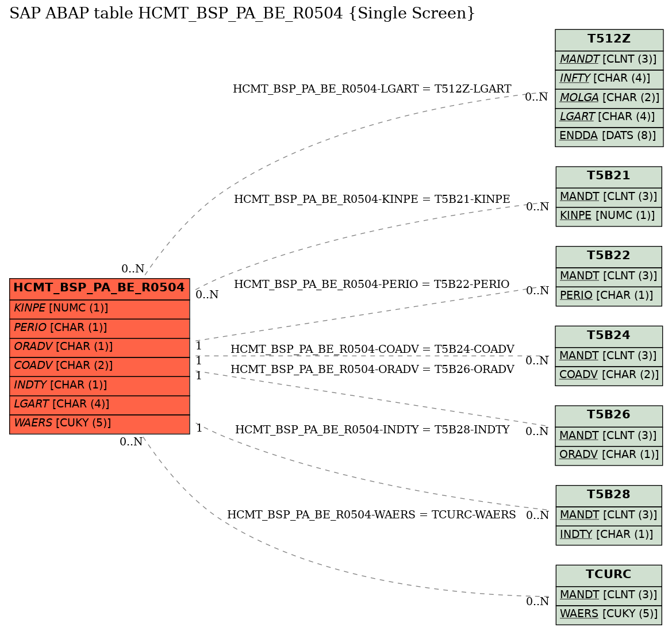Image resolution: width=672 pixels, height=631 pixels.
Task: Open the T5B28 table header
Action: [609, 495]
